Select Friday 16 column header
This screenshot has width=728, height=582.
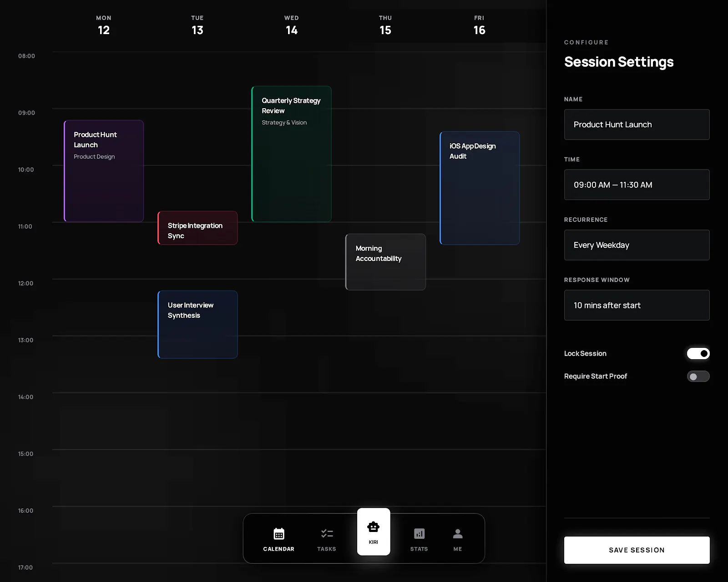coord(479,25)
